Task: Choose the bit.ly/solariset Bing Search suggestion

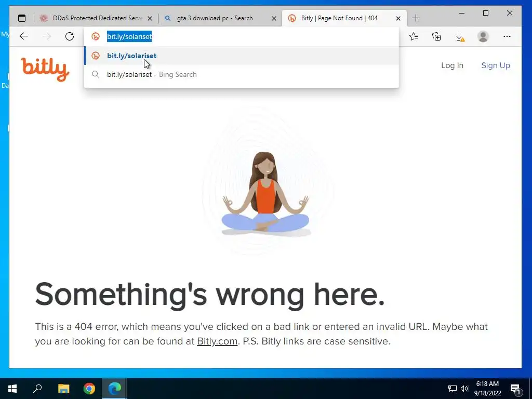Action: coord(242,74)
